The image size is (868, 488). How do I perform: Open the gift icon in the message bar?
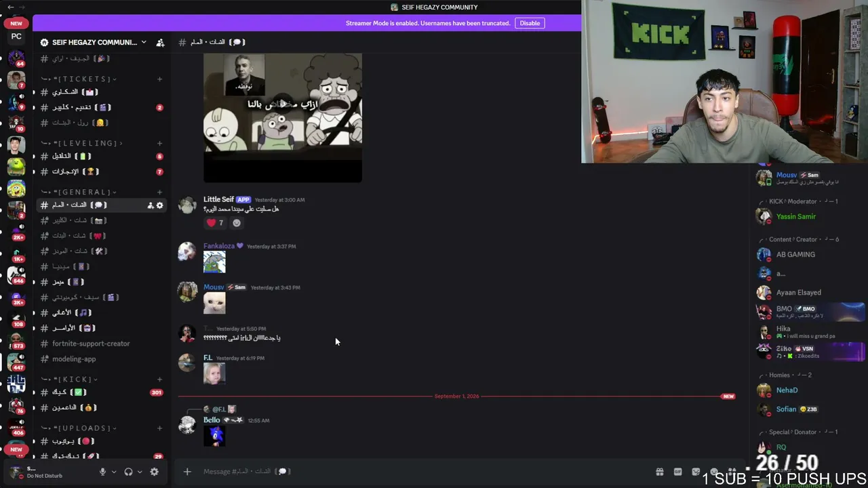(x=659, y=472)
